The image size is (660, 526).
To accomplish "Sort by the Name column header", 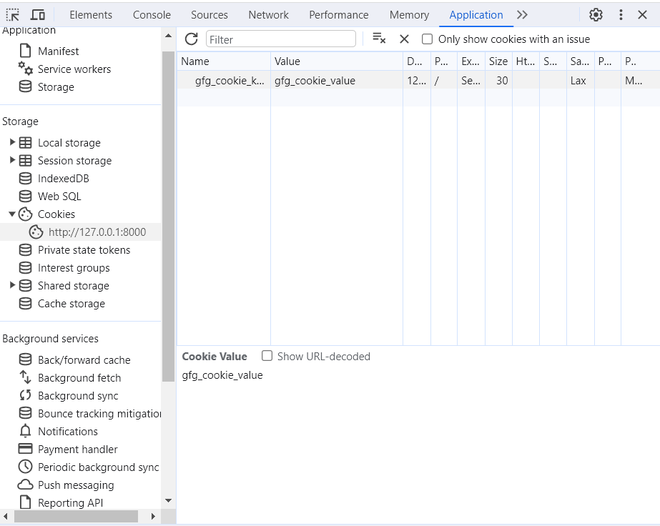I will pyautogui.click(x=224, y=61).
